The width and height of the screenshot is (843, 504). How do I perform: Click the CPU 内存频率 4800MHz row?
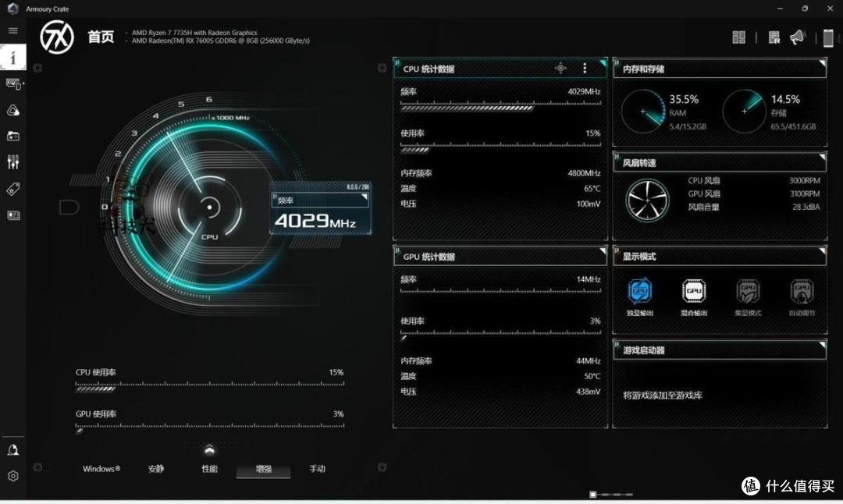(500, 173)
